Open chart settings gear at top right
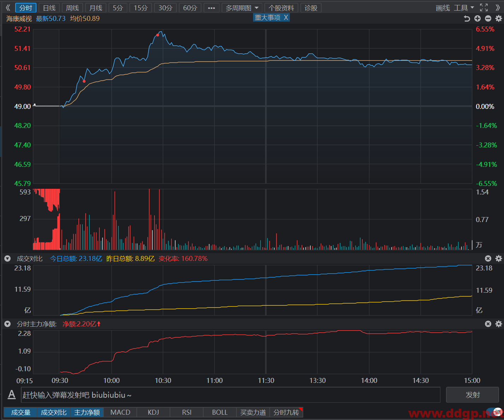 pos(499,18)
